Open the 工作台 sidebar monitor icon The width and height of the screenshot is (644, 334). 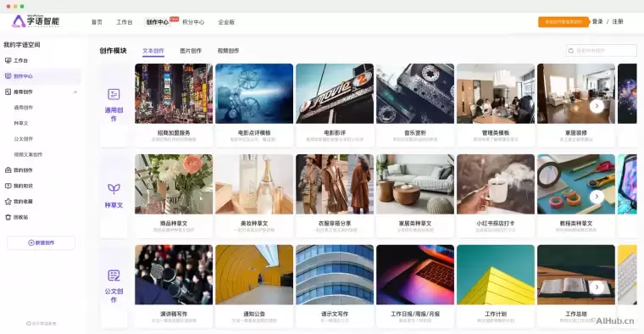point(8,60)
